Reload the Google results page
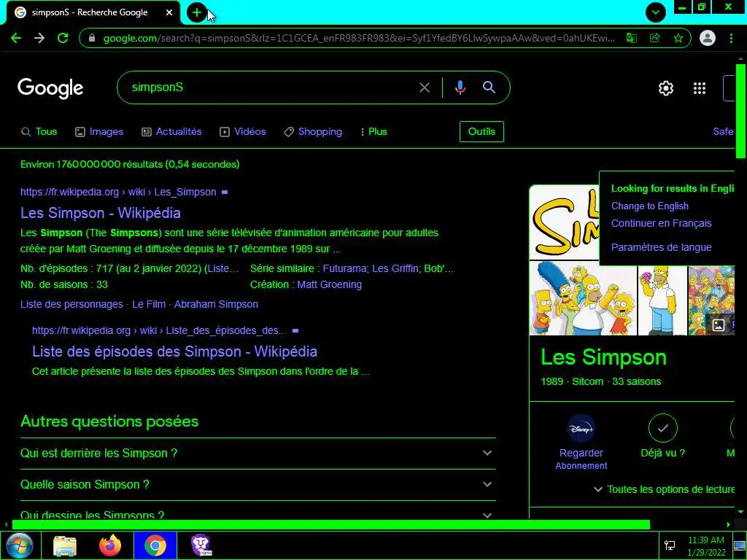Image resolution: width=747 pixels, height=560 pixels. (x=63, y=38)
